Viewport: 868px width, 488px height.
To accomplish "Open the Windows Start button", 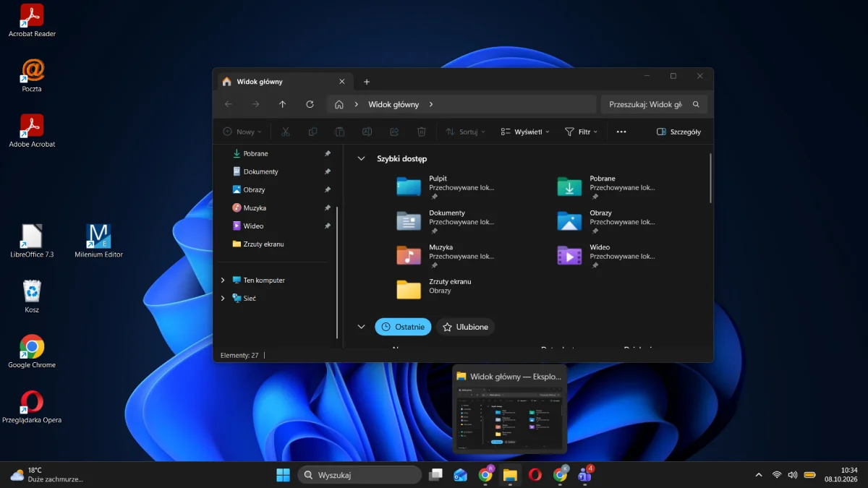I will (283, 475).
